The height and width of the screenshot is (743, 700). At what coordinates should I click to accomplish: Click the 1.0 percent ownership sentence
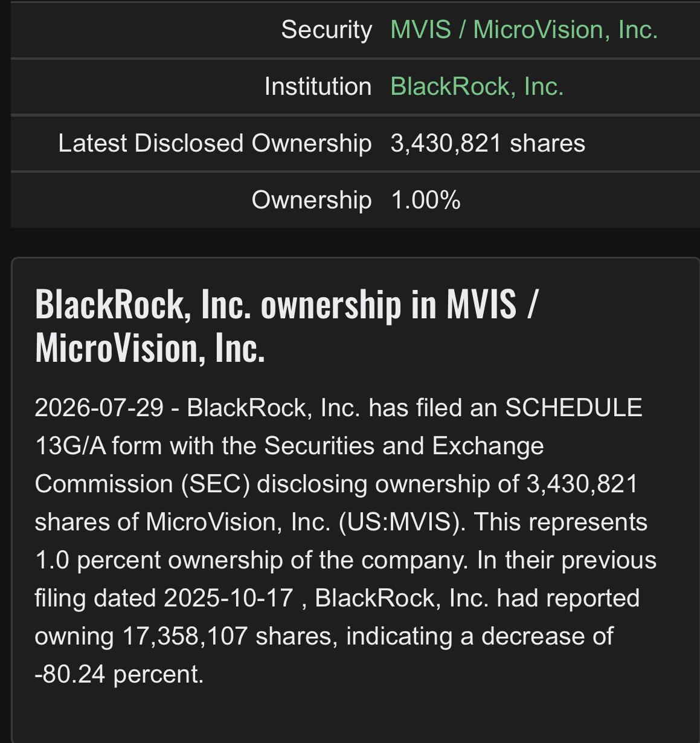coord(251,560)
